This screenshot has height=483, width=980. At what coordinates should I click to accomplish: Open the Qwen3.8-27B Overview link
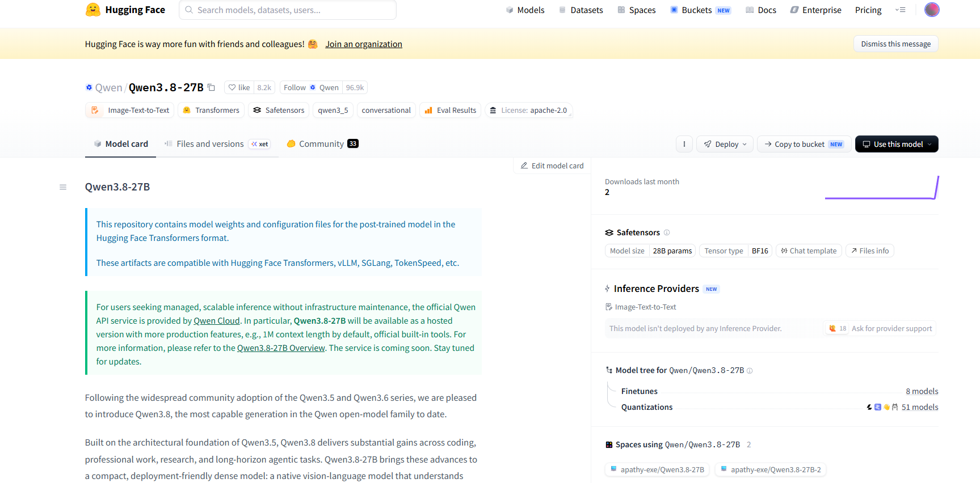click(281, 348)
